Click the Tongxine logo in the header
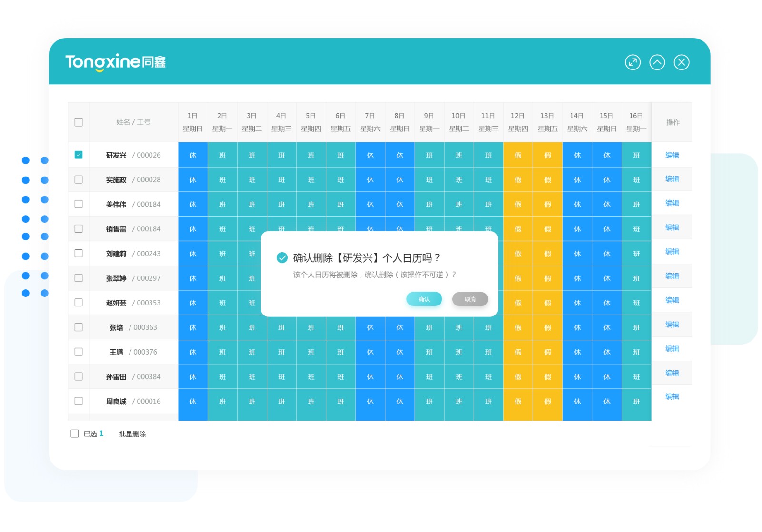 (115, 62)
